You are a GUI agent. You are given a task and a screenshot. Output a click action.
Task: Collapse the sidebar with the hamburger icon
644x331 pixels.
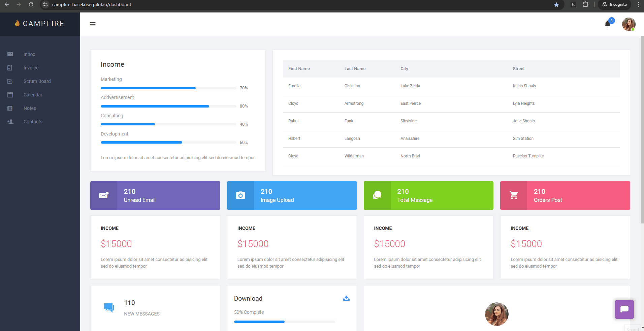pyautogui.click(x=93, y=24)
